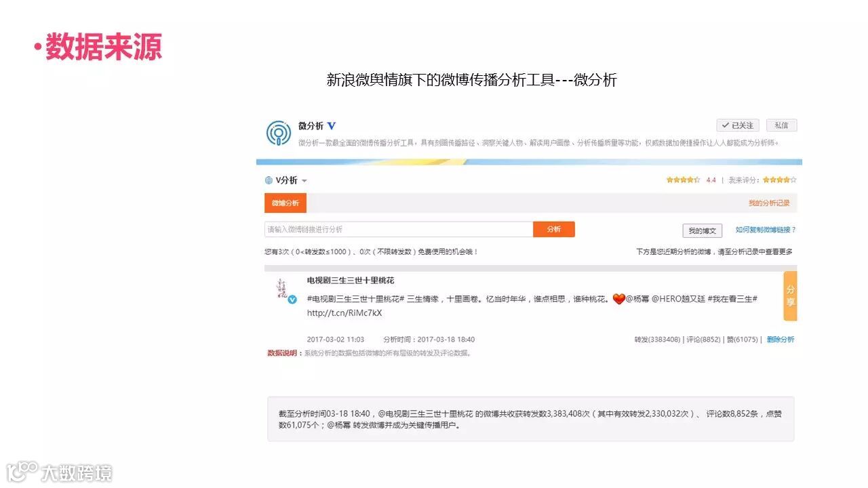
Task: Click the #我在看三生# hashtag
Action: 733,299
